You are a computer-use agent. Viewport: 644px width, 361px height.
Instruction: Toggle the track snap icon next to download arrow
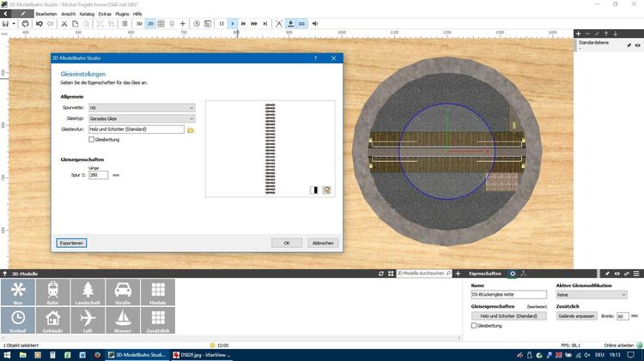click(301, 24)
